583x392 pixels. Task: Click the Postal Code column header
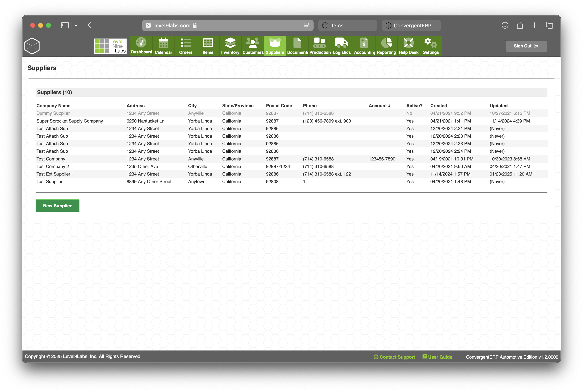pyautogui.click(x=279, y=106)
